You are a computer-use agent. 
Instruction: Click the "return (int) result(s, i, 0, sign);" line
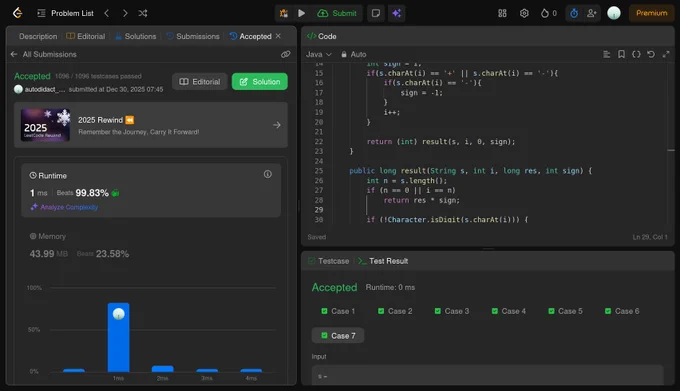coord(441,142)
